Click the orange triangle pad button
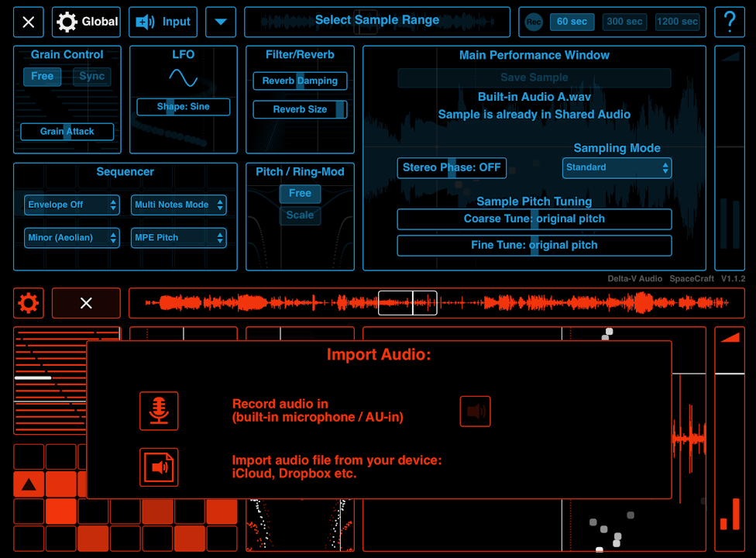756x558 pixels. [29, 485]
